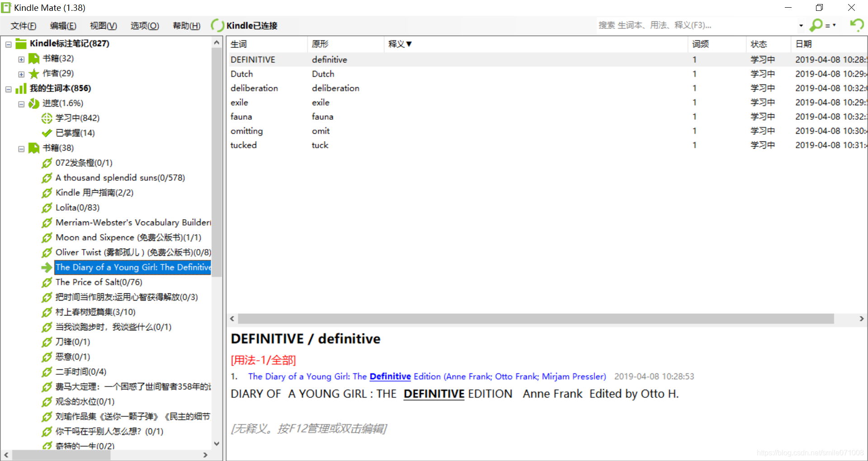Click the 书籍(32) bookmark icon
868x461 pixels.
(34, 58)
